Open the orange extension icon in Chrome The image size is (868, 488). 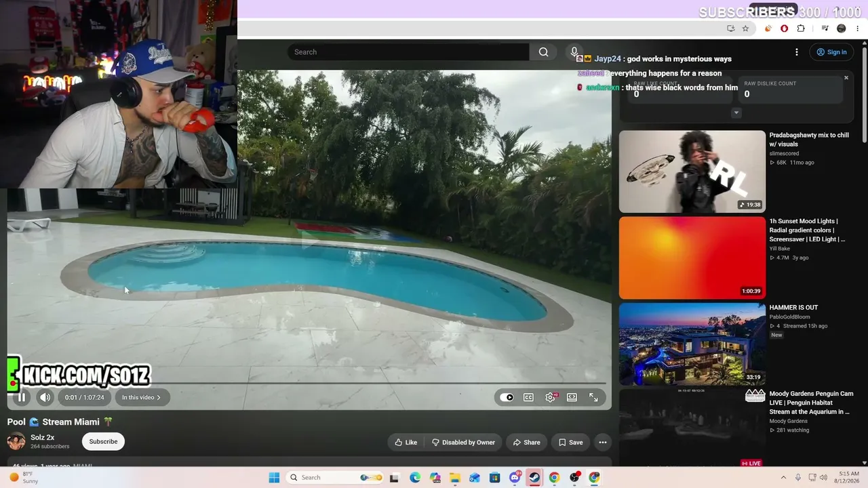(x=768, y=28)
